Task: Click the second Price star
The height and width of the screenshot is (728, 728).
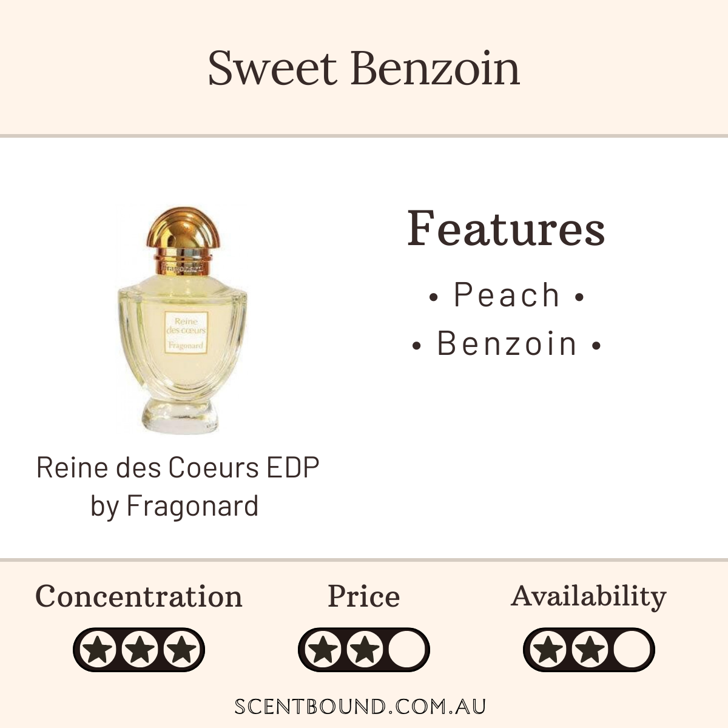Action: pyautogui.click(x=364, y=650)
